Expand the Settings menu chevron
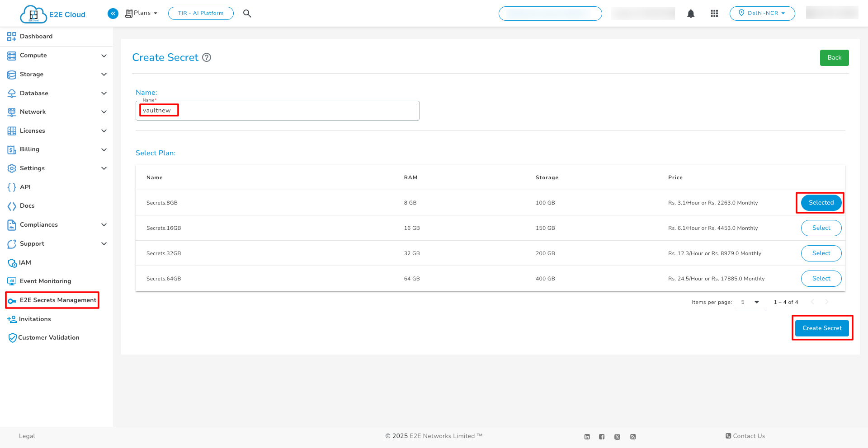Image resolution: width=868 pixels, height=448 pixels. coord(104,168)
